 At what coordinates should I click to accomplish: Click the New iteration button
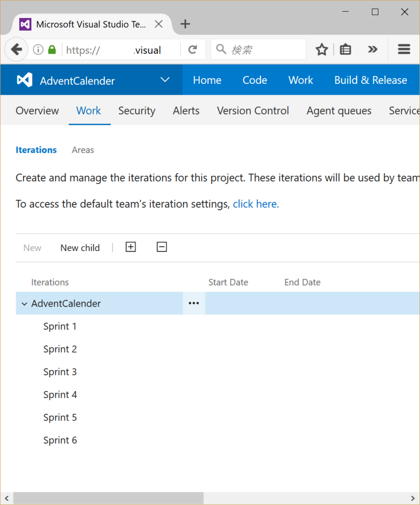point(32,248)
